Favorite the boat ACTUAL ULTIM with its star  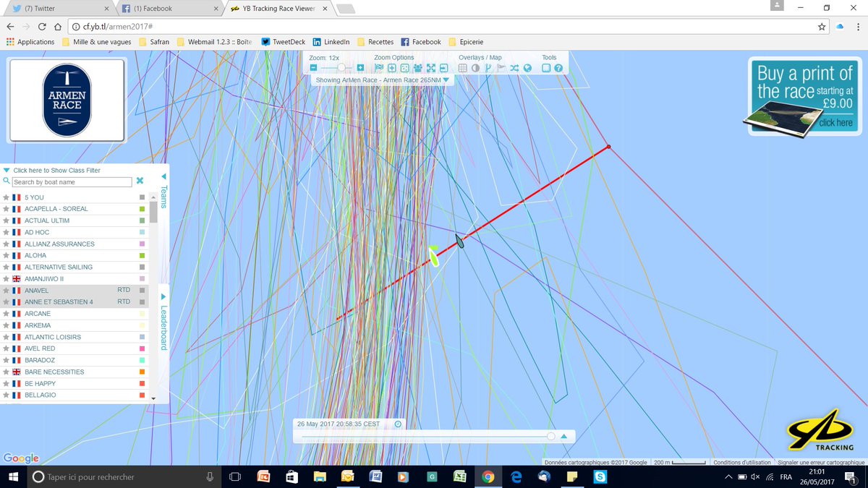[6, 220]
